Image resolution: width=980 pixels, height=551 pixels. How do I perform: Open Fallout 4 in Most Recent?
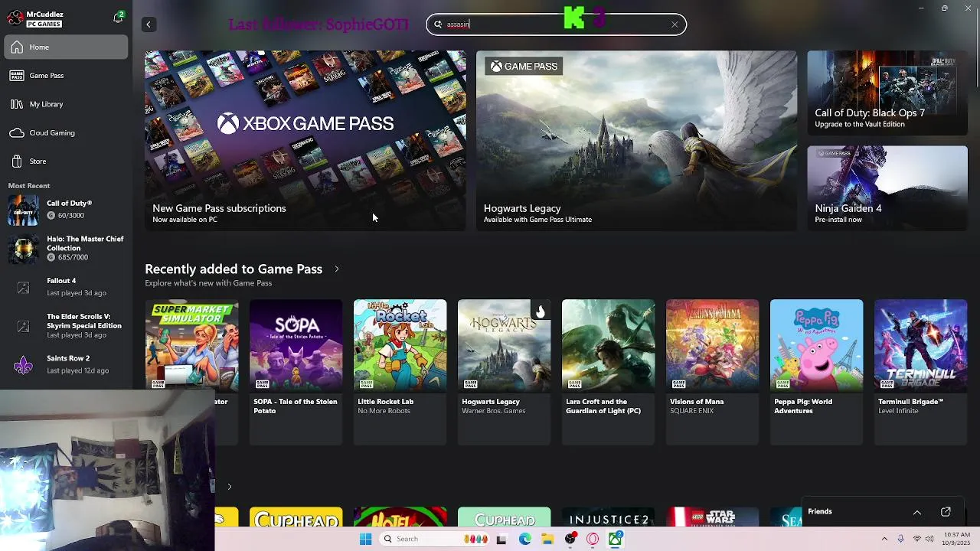[66, 287]
